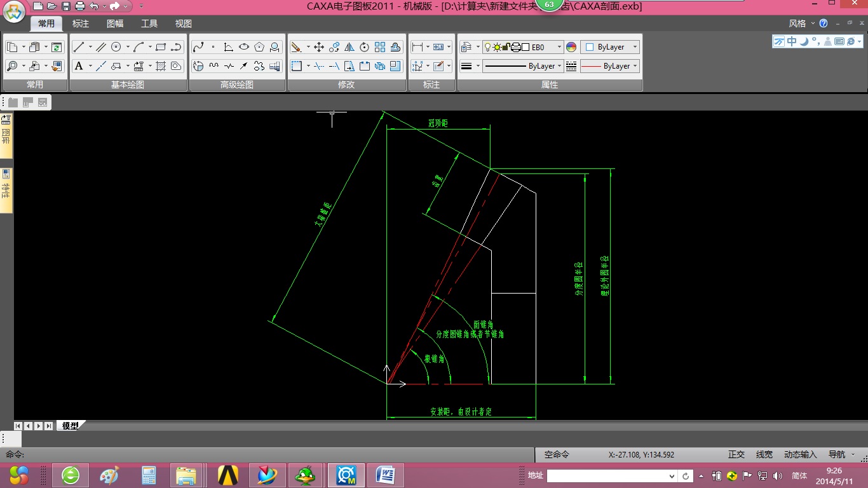Click the Zoom magnifier tool
The image size is (868, 488).
click(12, 66)
